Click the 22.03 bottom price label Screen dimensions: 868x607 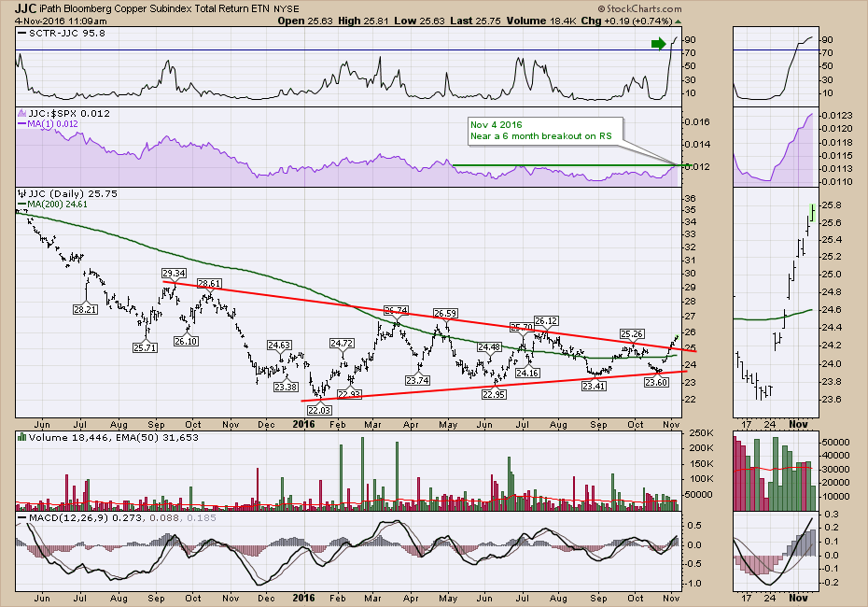(319, 410)
